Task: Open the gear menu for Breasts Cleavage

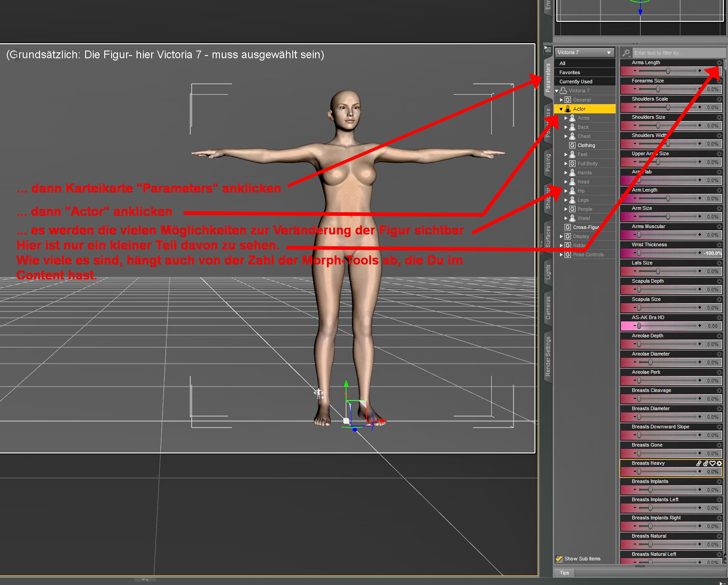Action: (x=719, y=391)
